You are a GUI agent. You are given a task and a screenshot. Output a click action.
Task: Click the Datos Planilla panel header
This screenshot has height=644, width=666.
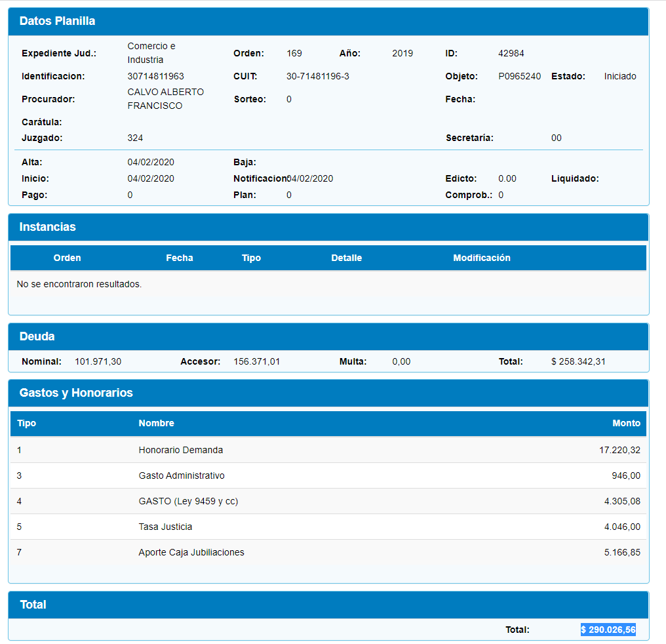click(x=58, y=21)
